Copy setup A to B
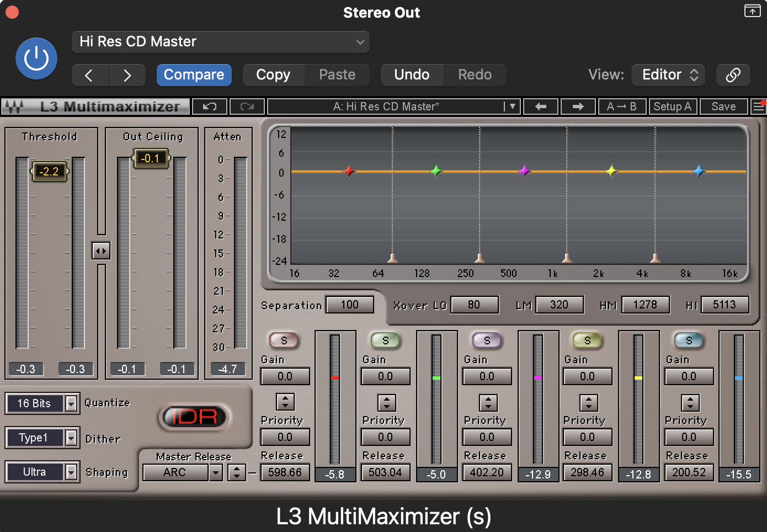 pos(622,107)
